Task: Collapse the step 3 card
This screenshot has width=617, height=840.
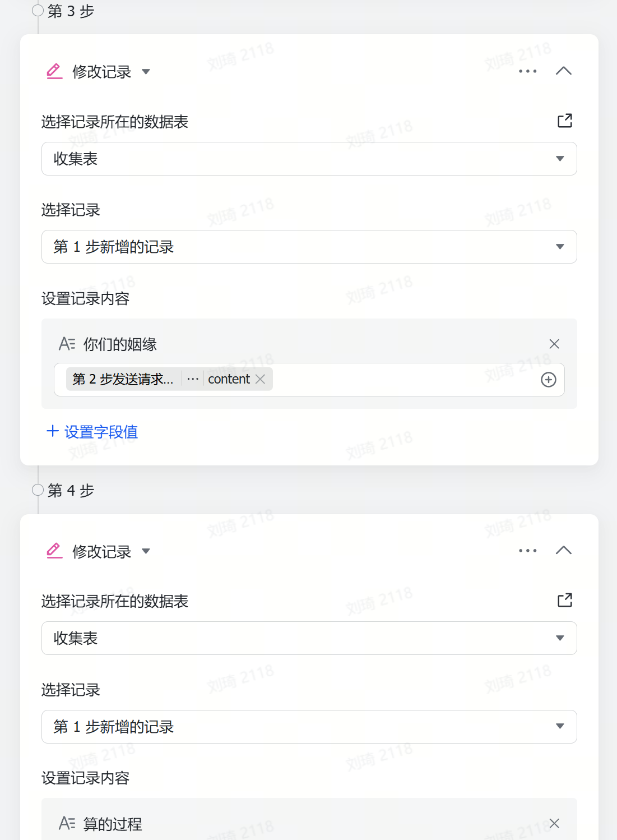Action: pyautogui.click(x=563, y=71)
